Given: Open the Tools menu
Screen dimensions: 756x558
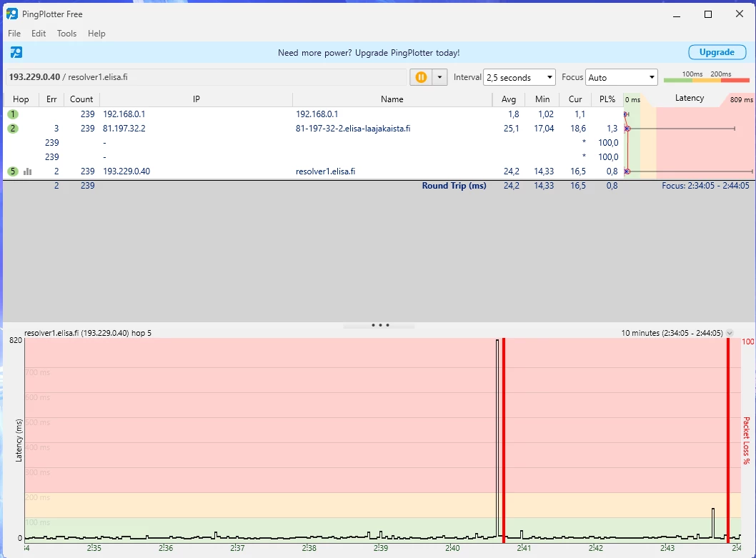Looking at the screenshot, I should pos(66,34).
